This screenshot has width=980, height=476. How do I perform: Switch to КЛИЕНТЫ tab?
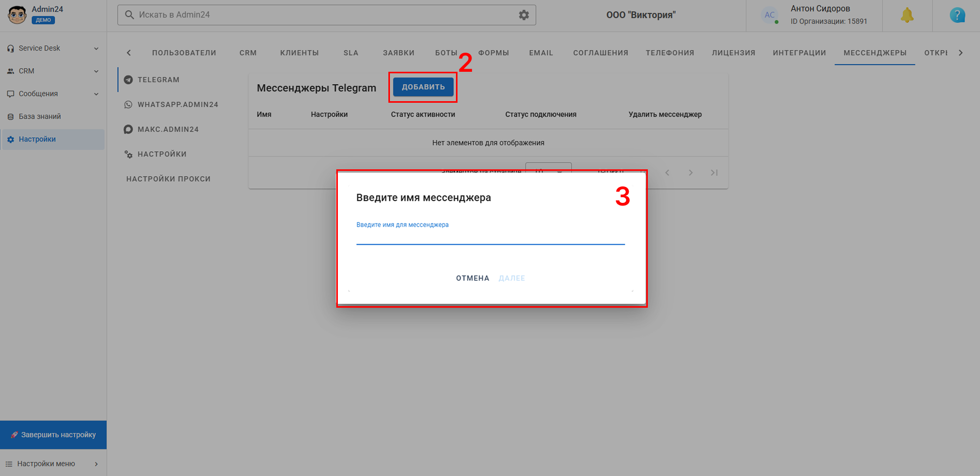click(300, 53)
